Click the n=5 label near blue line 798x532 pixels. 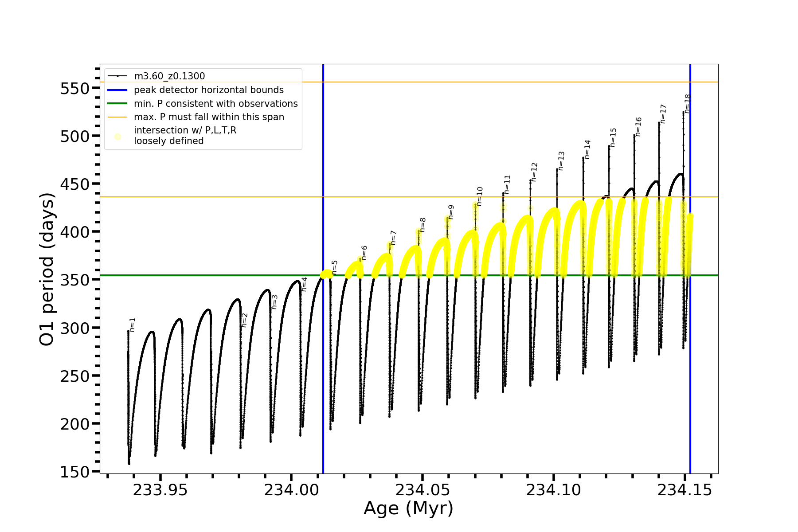335,267
